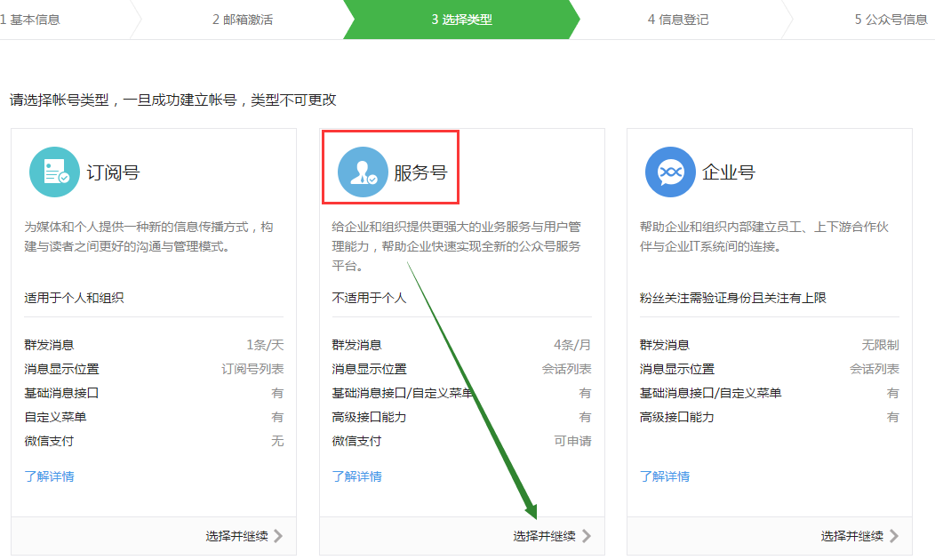Click the chevron arrow in 企业号 card footer
The width and height of the screenshot is (935, 560).
point(893,536)
